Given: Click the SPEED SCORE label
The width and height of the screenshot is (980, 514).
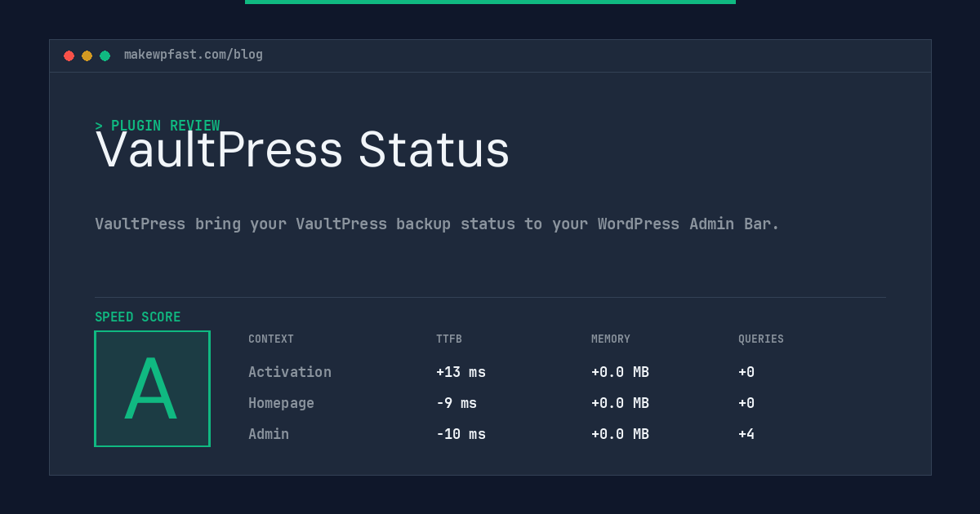Looking at the screenshot, I should click(138, 317).
